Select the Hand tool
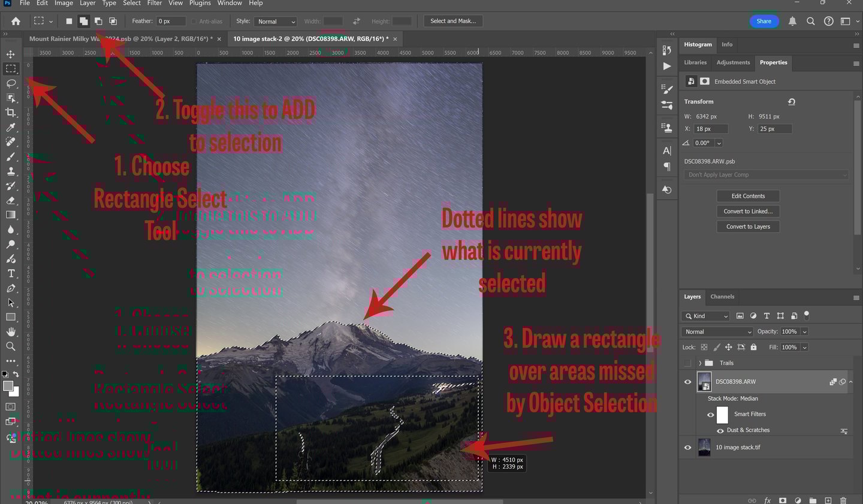 (11, 331)
